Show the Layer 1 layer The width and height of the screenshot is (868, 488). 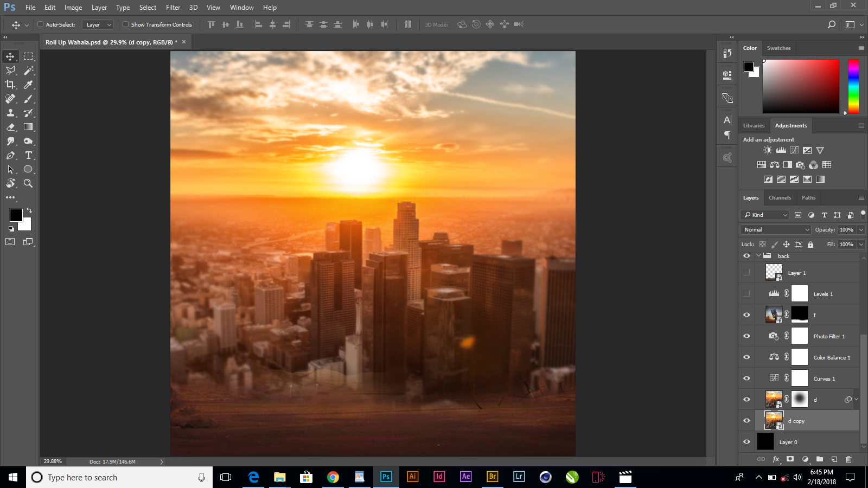tap(746, 273)
